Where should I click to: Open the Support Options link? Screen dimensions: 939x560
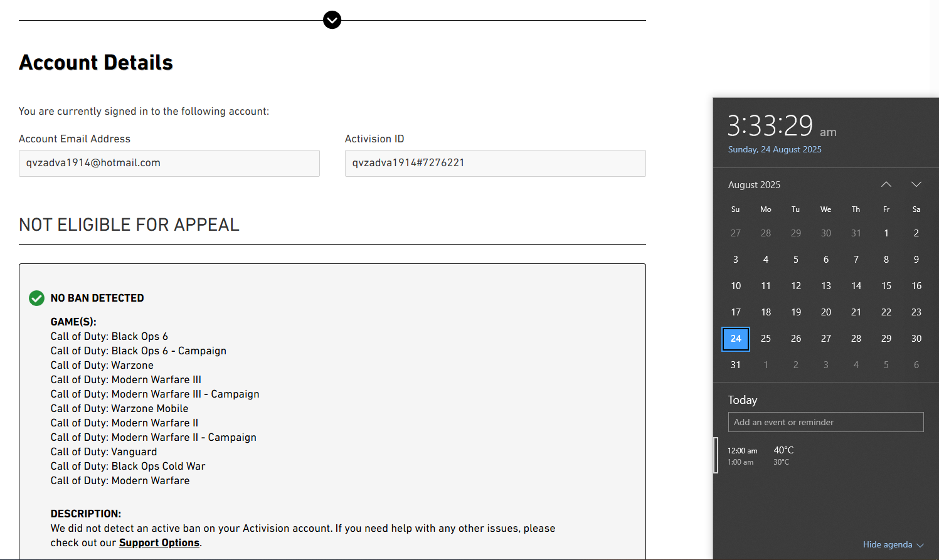click(x=159, y=542)
